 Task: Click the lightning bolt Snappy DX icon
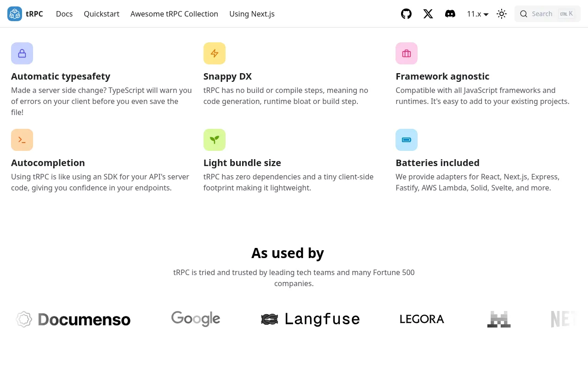(x=215, y=53)
